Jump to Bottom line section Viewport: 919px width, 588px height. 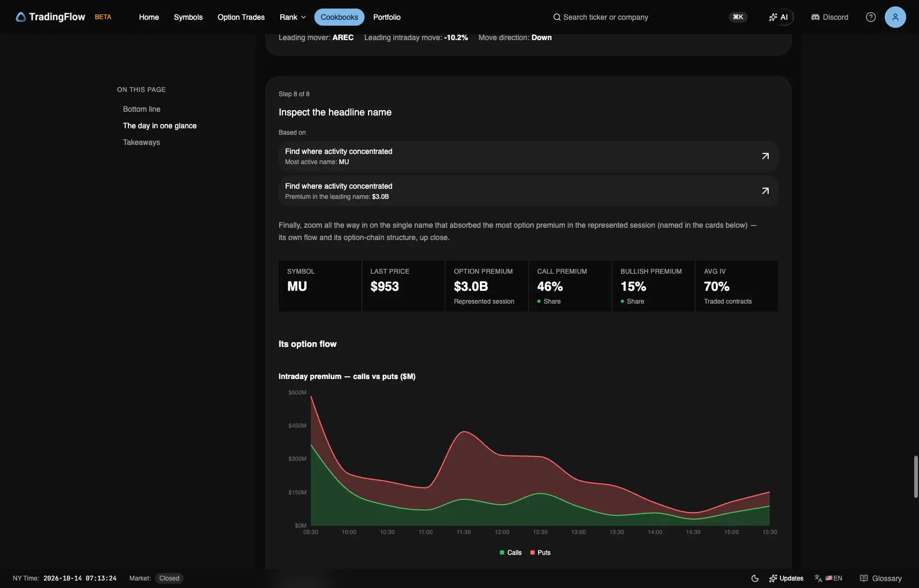tap(142, 109)
